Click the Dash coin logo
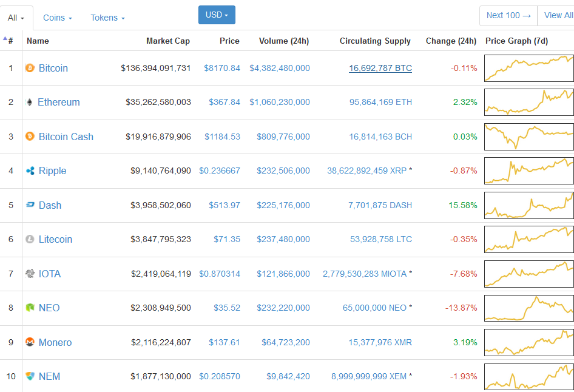Screen dimensions: 574x392 [29, 205]
